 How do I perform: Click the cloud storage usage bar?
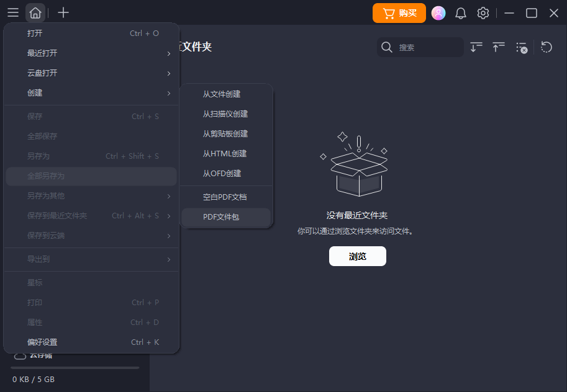tap(75, 368)
